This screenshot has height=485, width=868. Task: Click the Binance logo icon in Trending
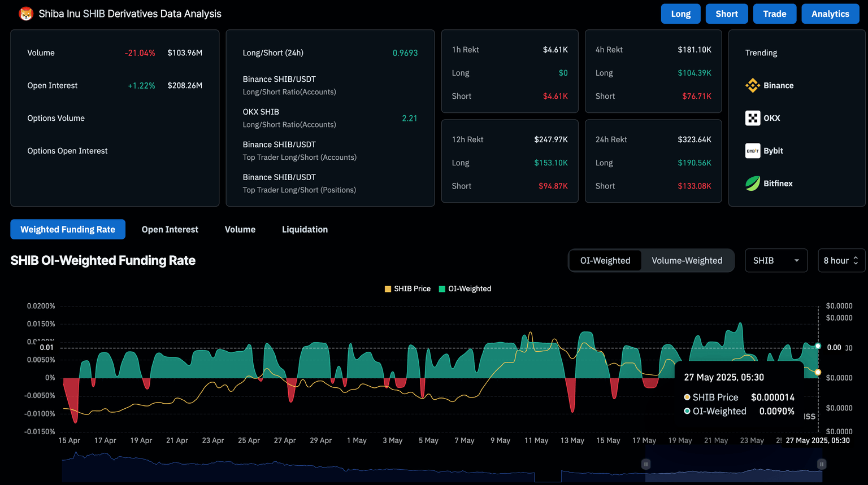click(753, 85)
